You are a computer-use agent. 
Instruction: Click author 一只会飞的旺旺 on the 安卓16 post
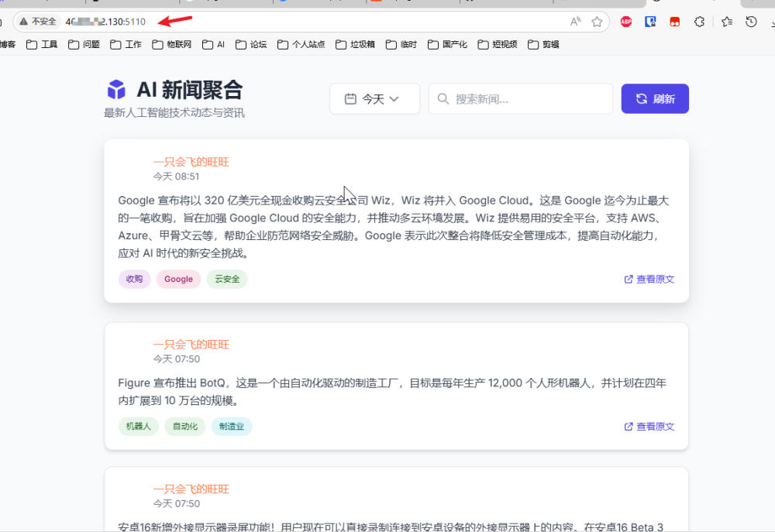(x=191, y=489)
